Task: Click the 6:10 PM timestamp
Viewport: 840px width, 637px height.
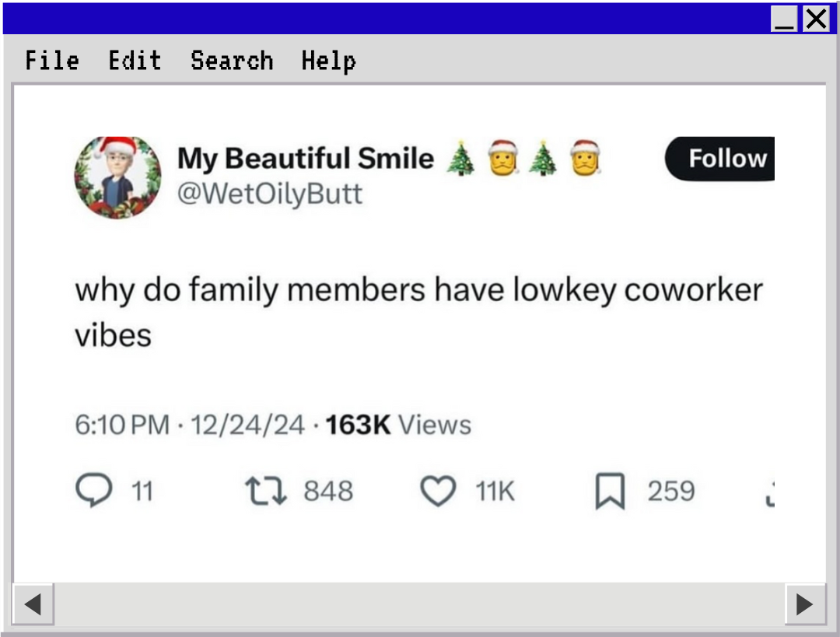Action: tap(122, 425)
